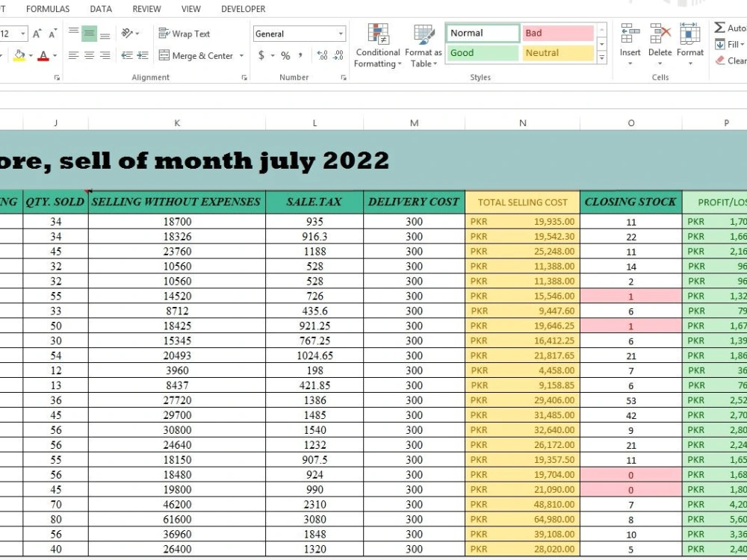The height and width of the screenshot is (560, 747).
Task: Select column N header
Action: 523,123
